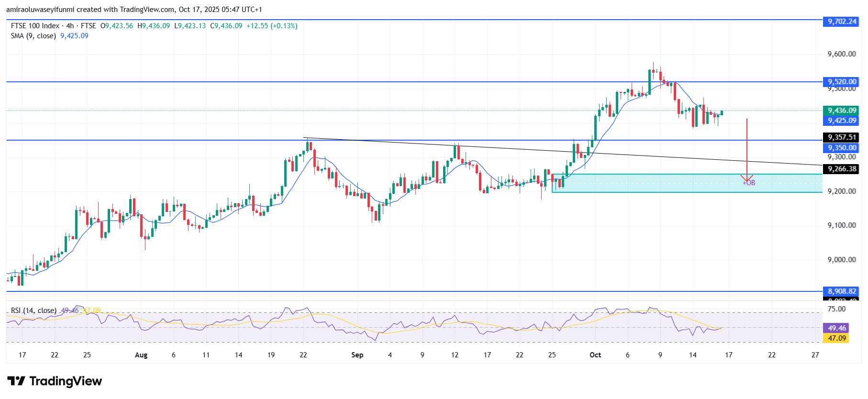Click the RSI (14, close) indicator legend
The image size is (868, 399).
click(x=33, y=310)
